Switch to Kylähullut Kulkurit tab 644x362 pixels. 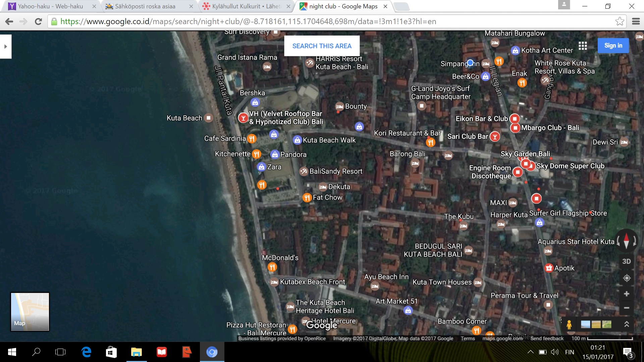coord(246,6)
